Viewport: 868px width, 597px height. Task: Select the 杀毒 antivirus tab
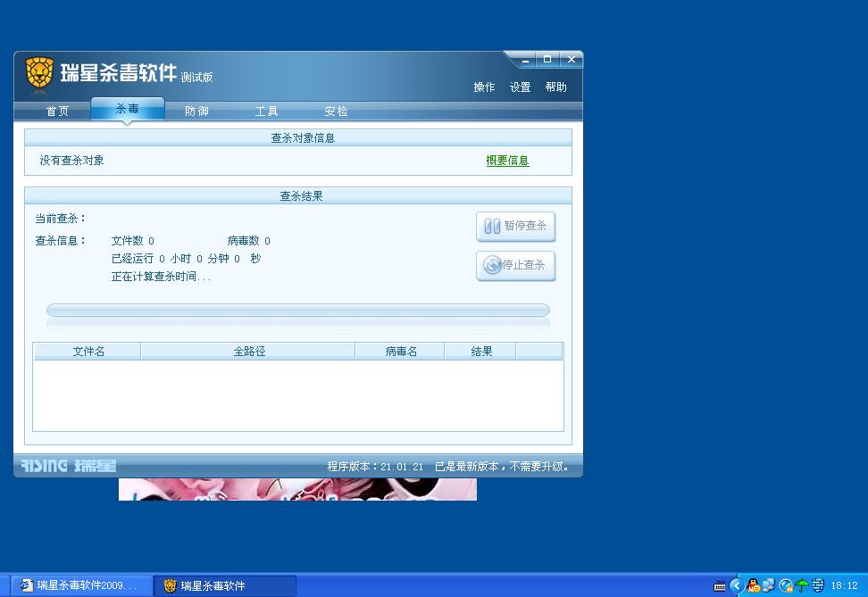click(x=128, y=109)
